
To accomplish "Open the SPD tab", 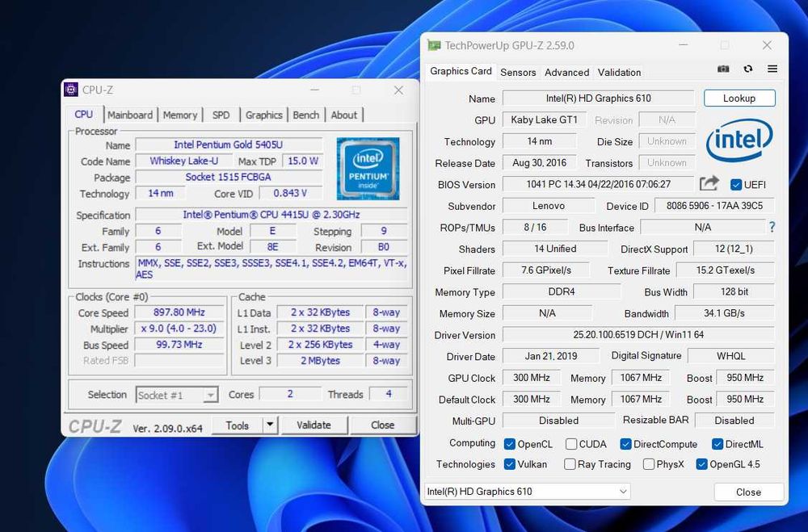I will pos(221,115).
